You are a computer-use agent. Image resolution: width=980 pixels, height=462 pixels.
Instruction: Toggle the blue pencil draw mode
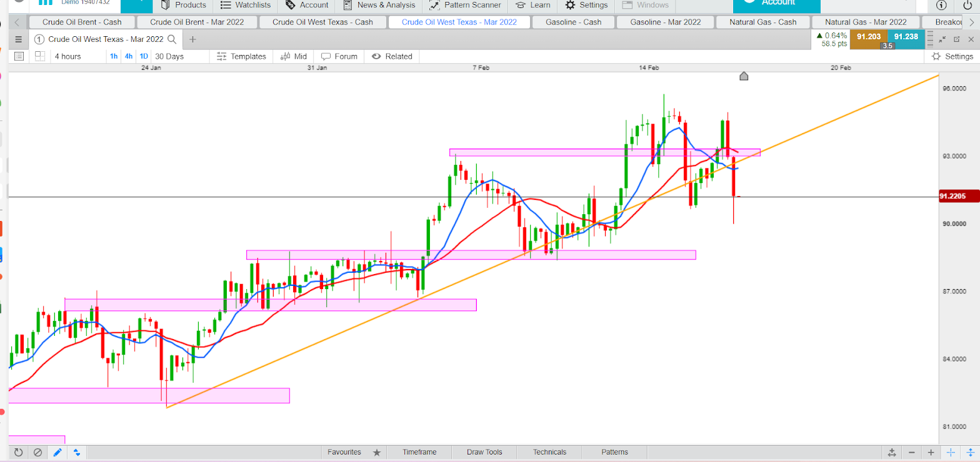(57, 453)
